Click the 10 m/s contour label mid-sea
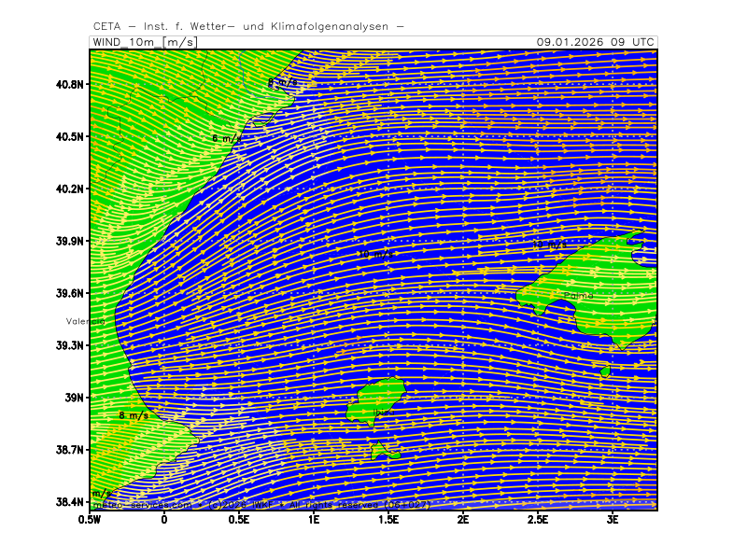This screenshot has height=560, width=747. [373, 254]
